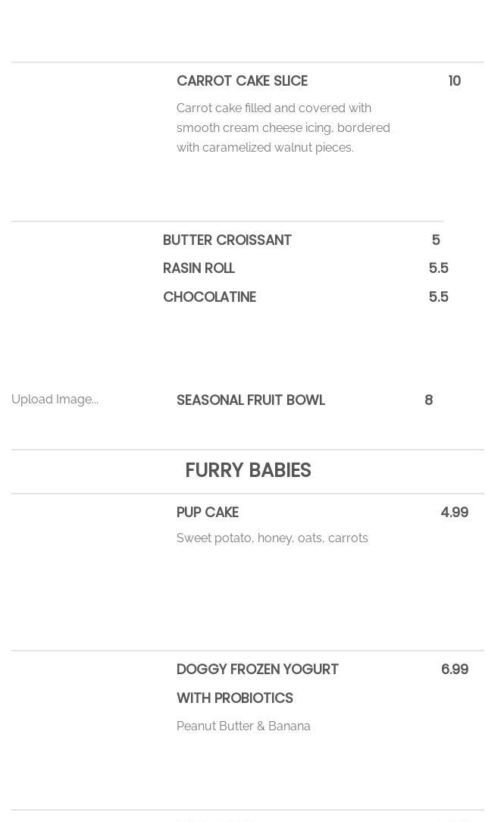Select the Seasonal Fruit Bowl title
Screen dimensions: 504x822
click(x=250, y=400)
